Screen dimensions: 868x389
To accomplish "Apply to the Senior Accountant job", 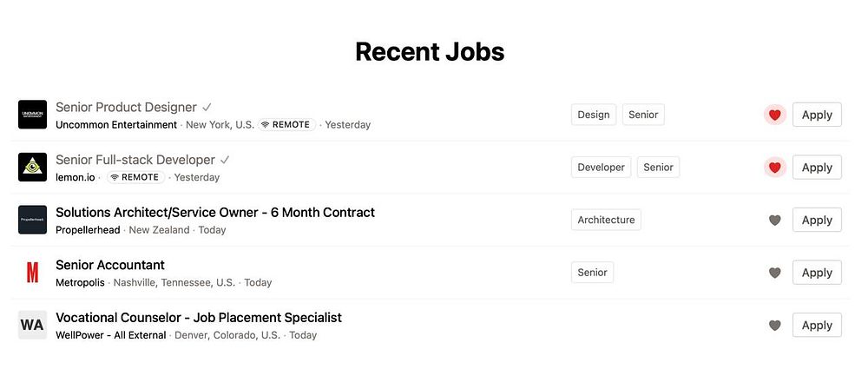I will 817,273.
